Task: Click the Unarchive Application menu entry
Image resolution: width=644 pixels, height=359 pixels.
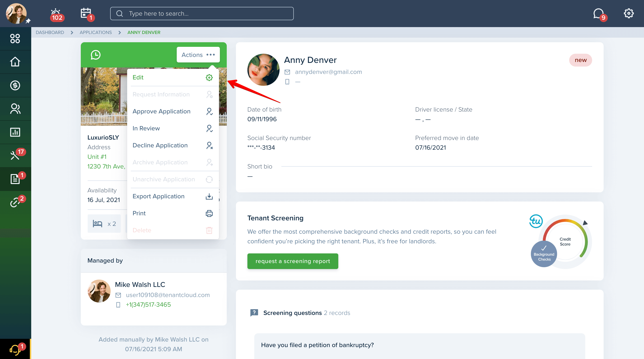Action: point(173,179)
